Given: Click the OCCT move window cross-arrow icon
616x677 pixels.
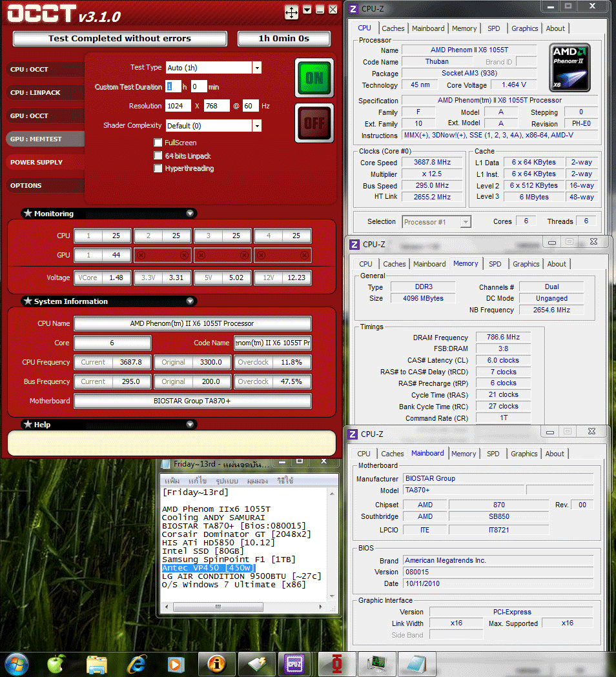Looking at the screenshot, I should (292, 12).
